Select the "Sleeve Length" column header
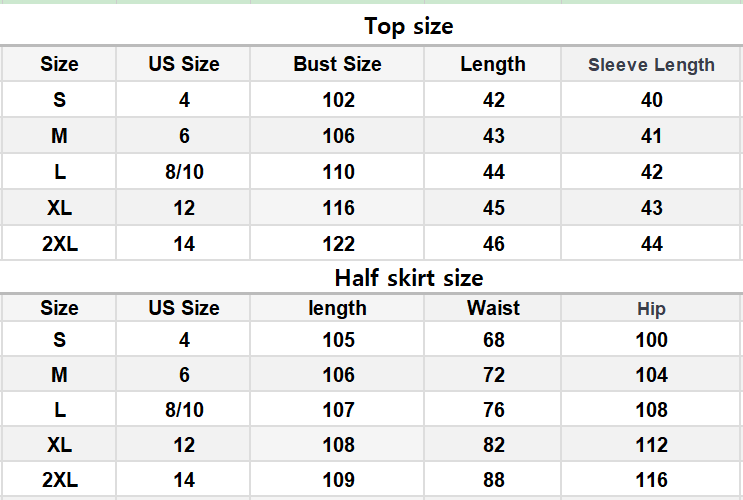This screenshot has width=743, height=500. point(651,65)
